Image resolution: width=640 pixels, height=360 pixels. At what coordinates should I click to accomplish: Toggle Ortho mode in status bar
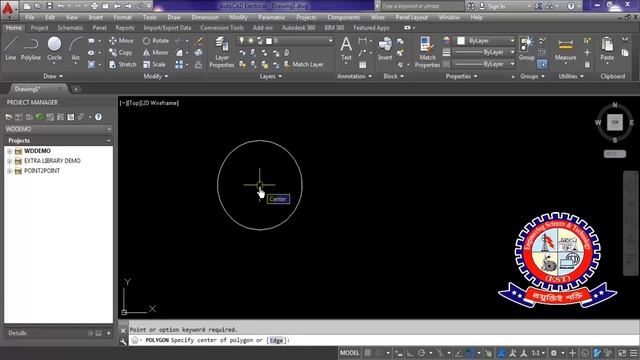point(410,353)
